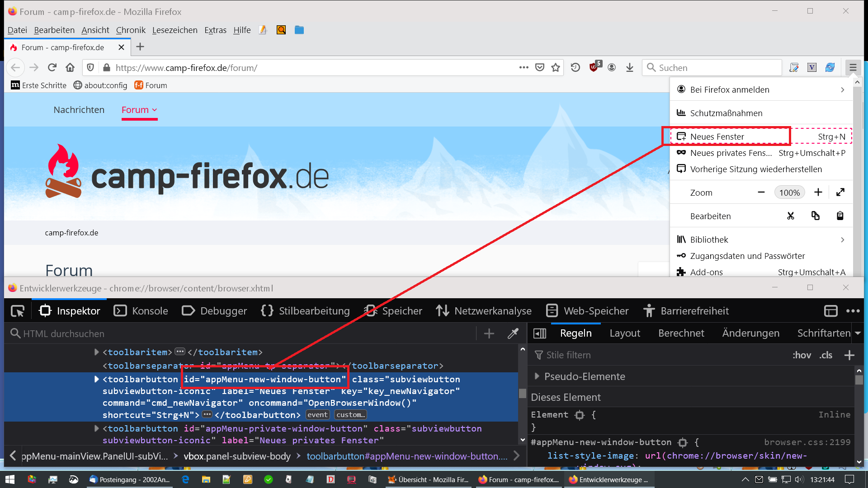This screenshot has height=488, width=868.
Task: Toggle the sidebar pane collapse icon
Action: 540,333
